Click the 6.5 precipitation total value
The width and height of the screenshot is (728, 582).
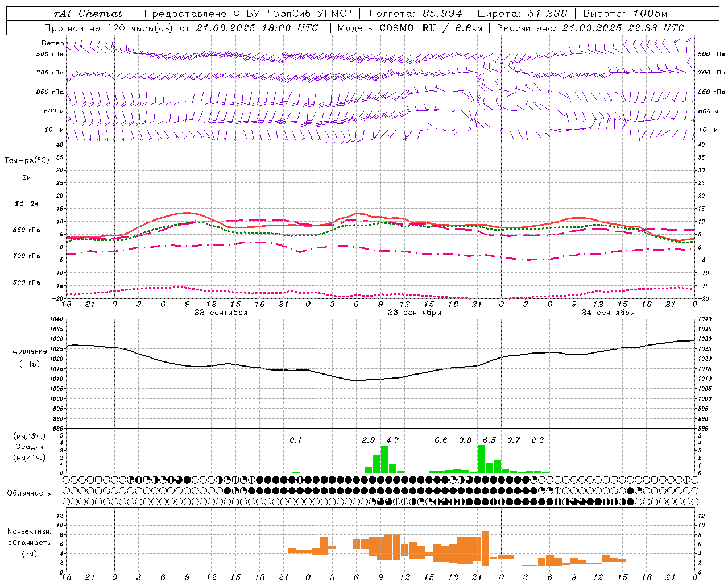(x=489, y=440)
